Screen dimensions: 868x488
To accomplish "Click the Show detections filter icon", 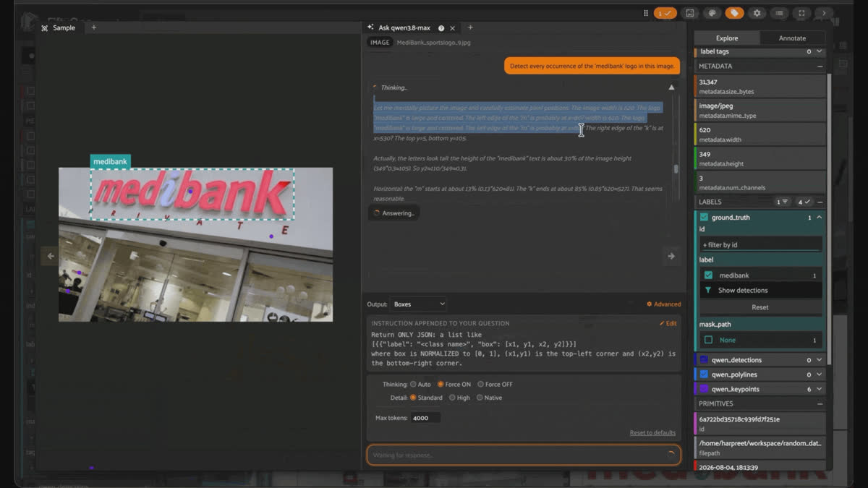I will [x=708, y=290].
